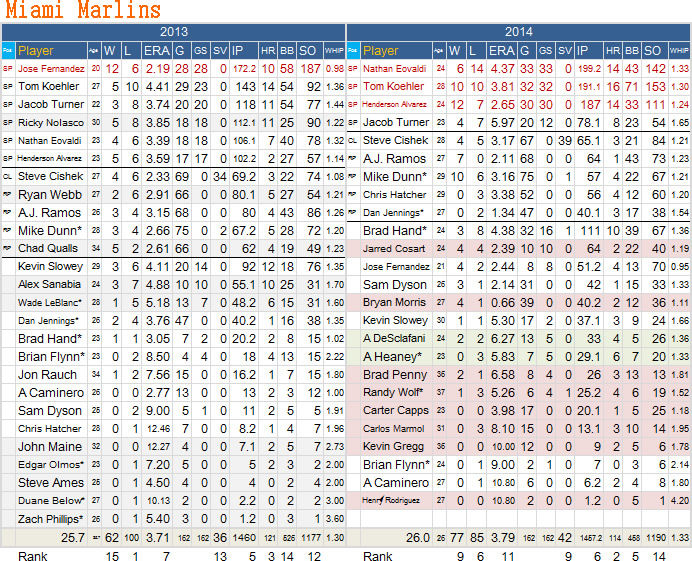Click Steve Cishek's 39 saves in 2014
The image size is (692, 561).
pos(565,141)
